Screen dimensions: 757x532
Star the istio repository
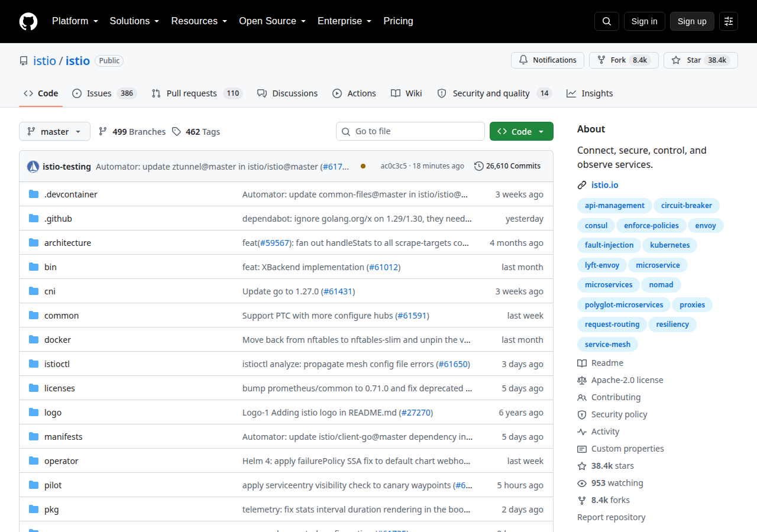[x=701, y=60]
